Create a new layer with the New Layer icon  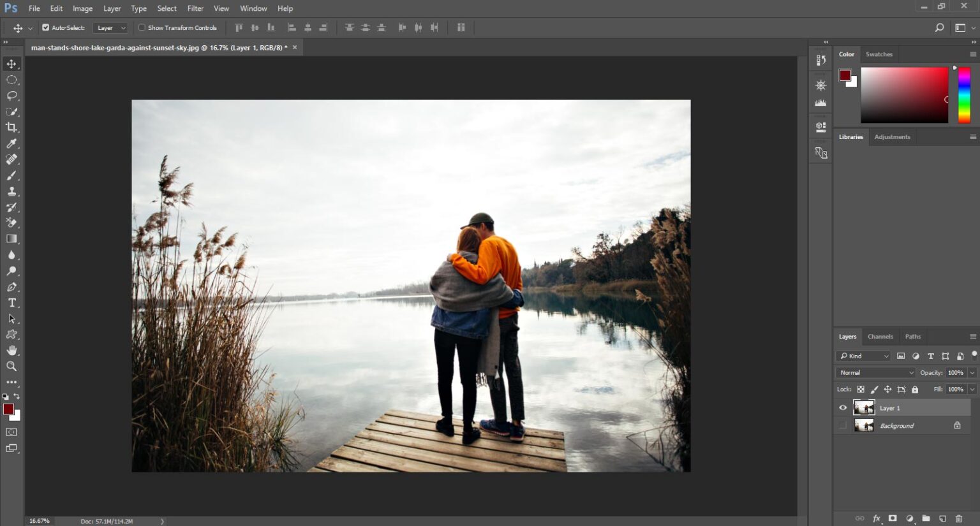click(x=943, y=518)
